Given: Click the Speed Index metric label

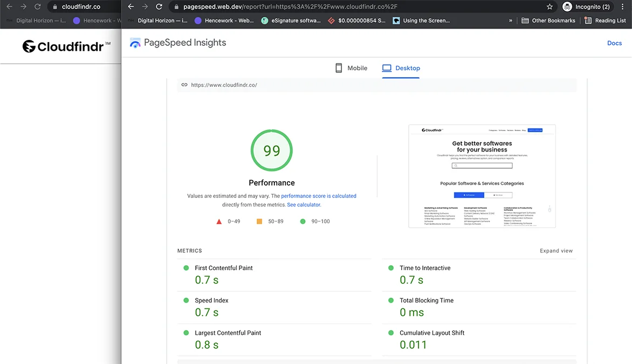Looking at the screenshot, I should pyautogui.click(x=211, y=300).
